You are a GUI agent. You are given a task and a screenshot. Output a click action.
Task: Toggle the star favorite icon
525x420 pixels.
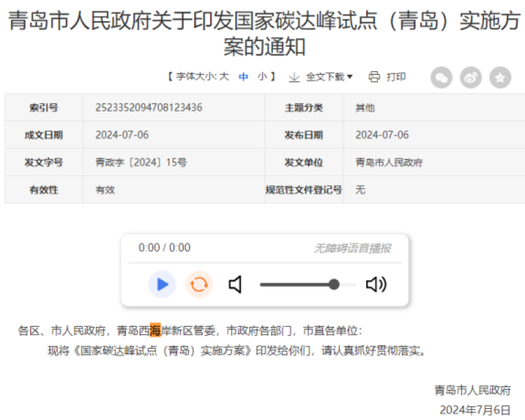(x=499, y=77)
